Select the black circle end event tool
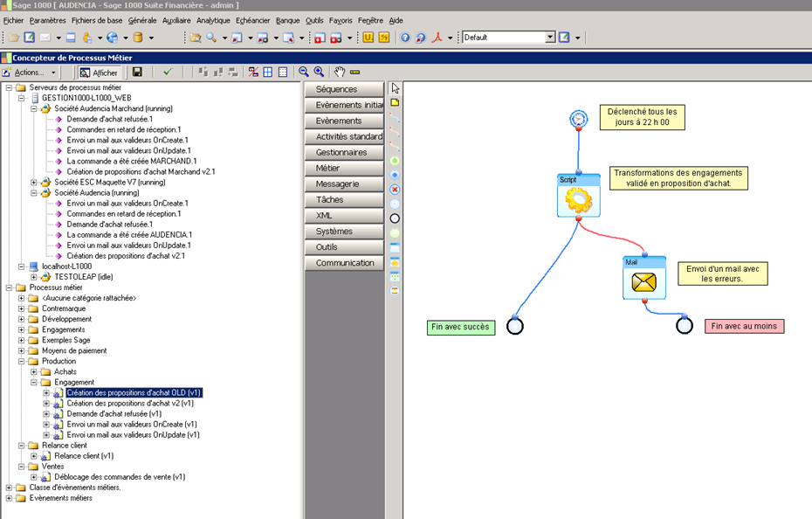Screen dimensions: 812x519 pyautogui.click(x=395, y=218)
